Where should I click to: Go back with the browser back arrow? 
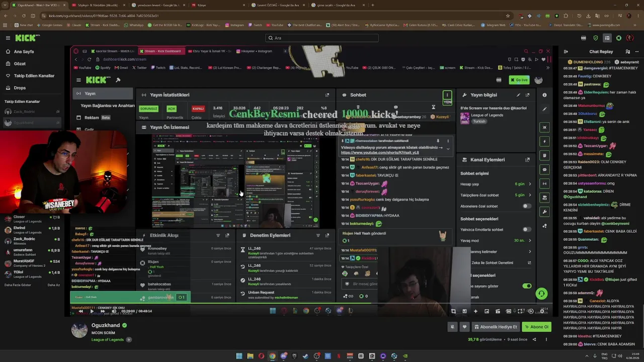(x=6, y=16)
